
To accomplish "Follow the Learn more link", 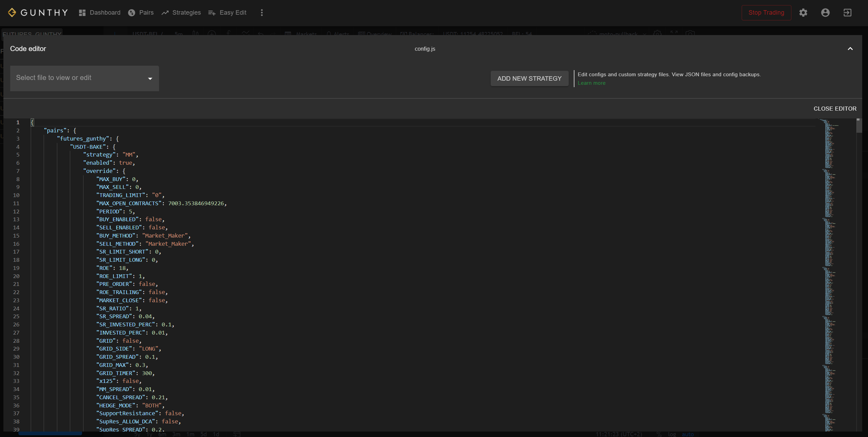I will click(591, 83).
